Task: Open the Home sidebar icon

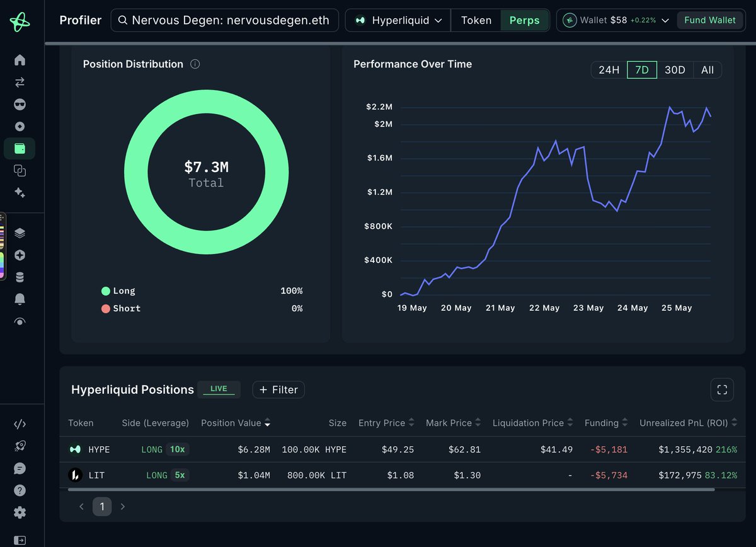Action: [20, 60]
